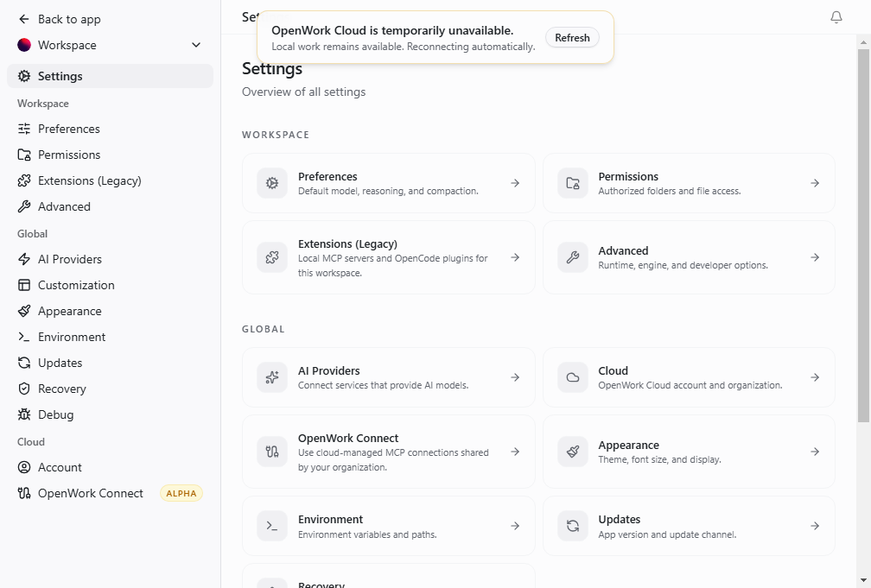
Task: Go Back to app link text
Action: tap(69, 20)
